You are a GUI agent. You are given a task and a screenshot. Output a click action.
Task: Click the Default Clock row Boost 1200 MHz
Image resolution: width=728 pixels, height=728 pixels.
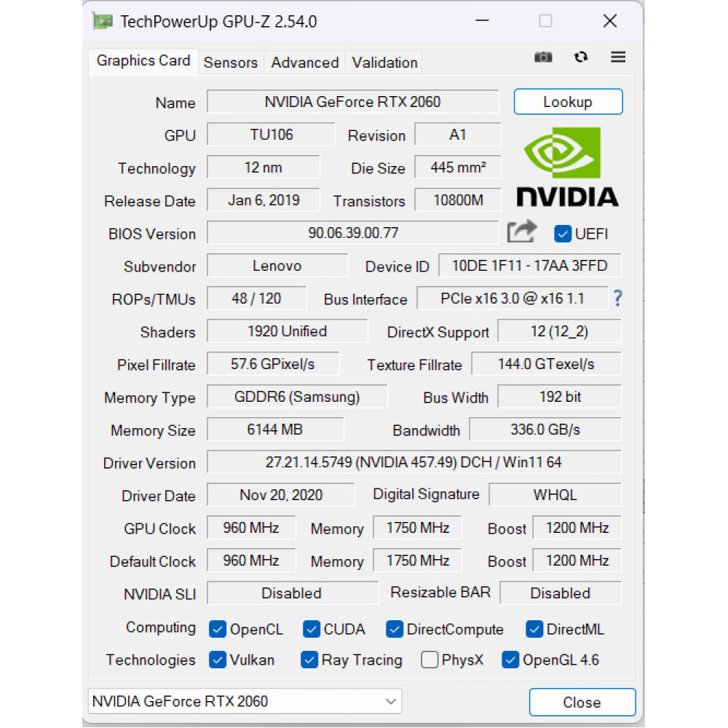pyautogui.click(x=577, y=561)
